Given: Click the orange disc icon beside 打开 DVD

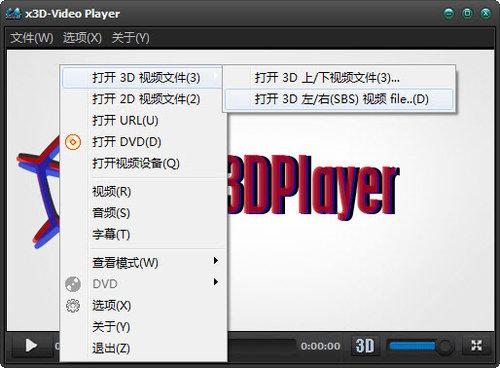Looking at the screenshot, I should (73, 142).
